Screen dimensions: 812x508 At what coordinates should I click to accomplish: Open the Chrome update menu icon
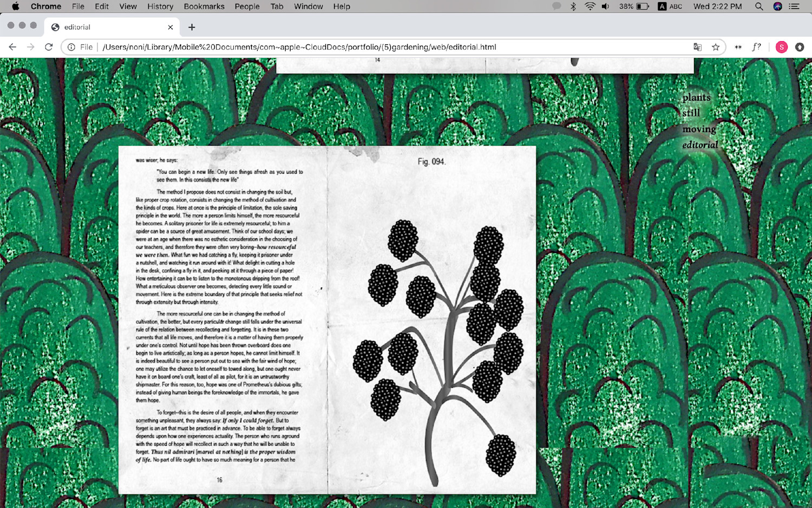[x=800, y=47]
